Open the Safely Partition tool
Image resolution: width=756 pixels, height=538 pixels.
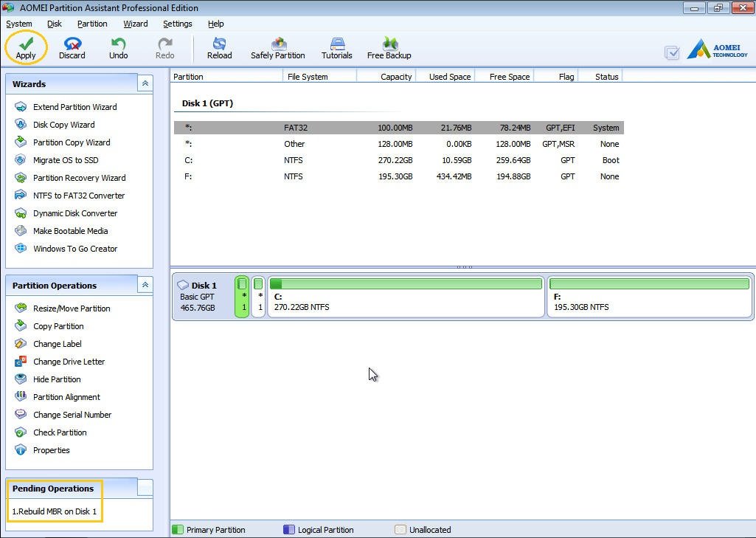pos(277,47)
